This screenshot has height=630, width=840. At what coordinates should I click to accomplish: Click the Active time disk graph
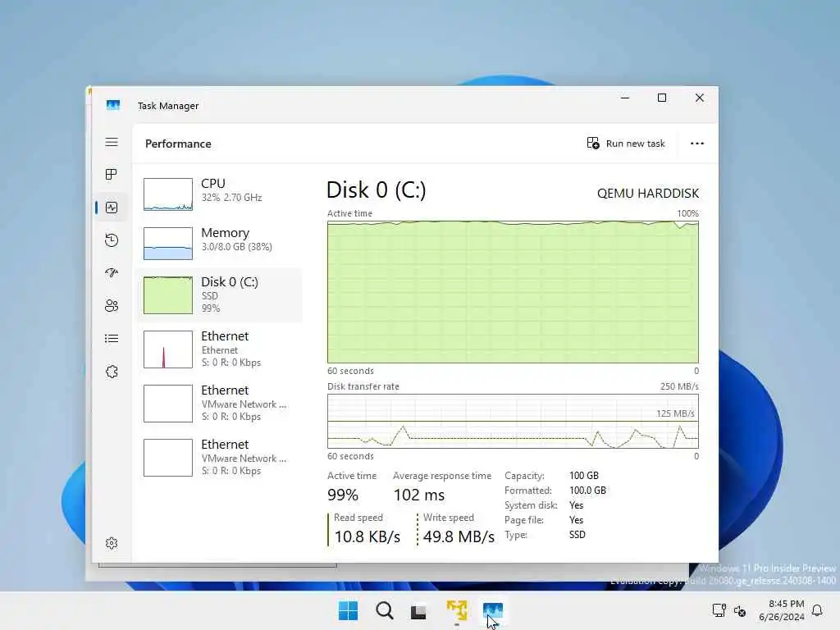pyautogui.click(x=513, y=292)
